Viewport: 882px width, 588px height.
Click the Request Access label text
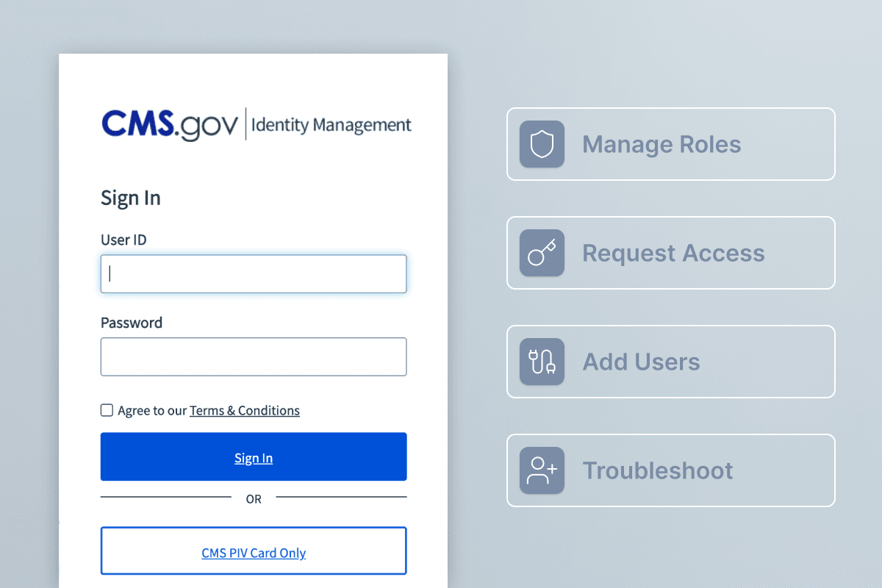(x=673, y=253)
